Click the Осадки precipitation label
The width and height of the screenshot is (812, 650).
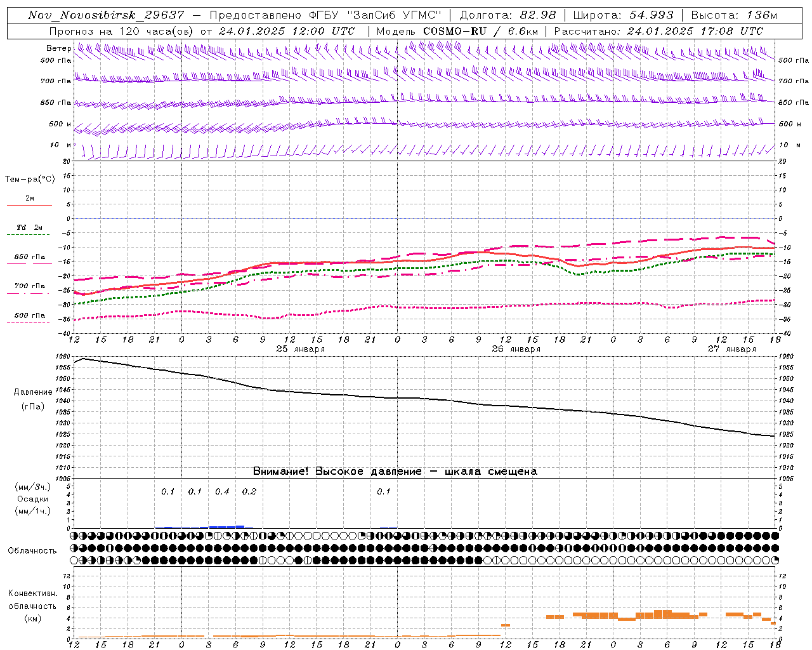[x=33, y=499]
